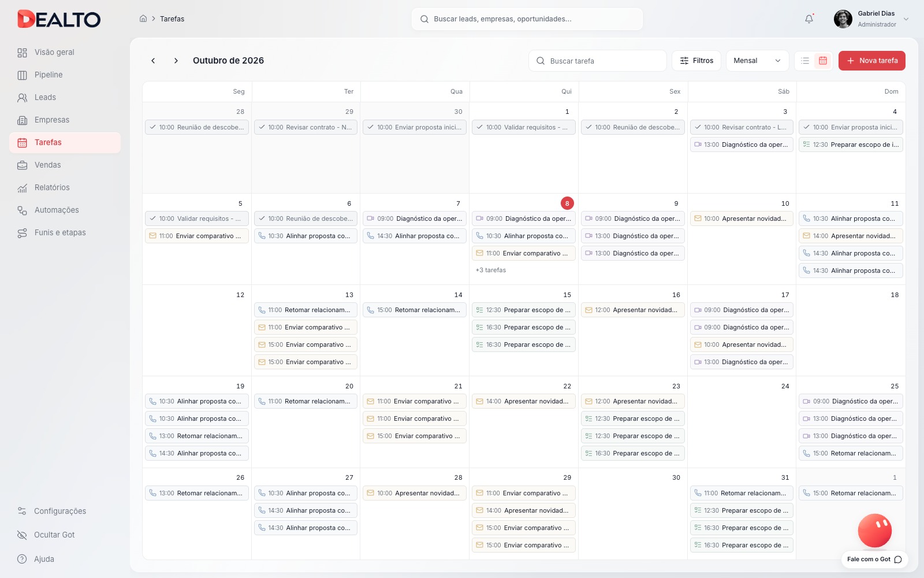This screenshot has width=924, height=578.
Task: Open Visão geral in sidebar
Action: click(65, 53)
